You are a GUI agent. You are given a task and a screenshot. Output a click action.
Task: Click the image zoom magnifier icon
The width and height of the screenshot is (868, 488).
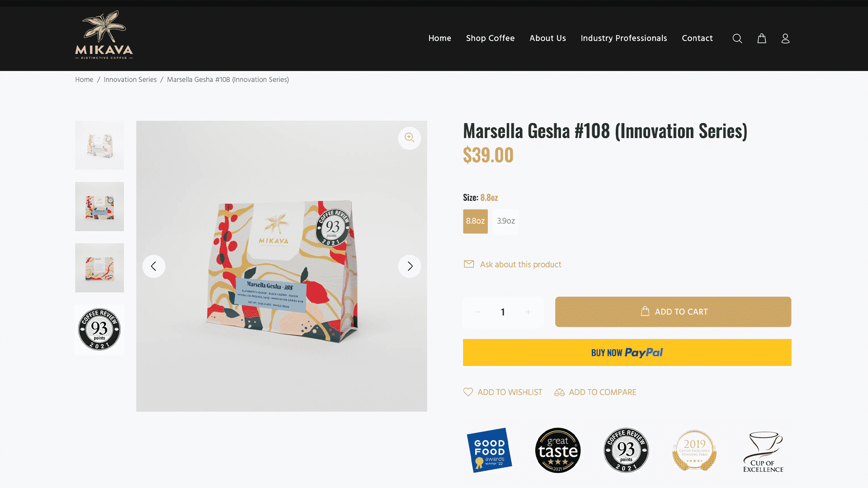tap(410, 138)
